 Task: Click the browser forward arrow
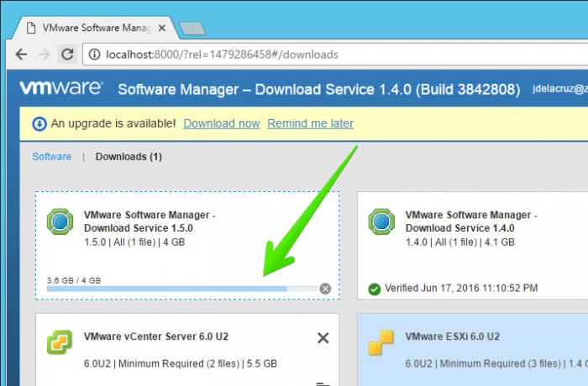(45, 55)
